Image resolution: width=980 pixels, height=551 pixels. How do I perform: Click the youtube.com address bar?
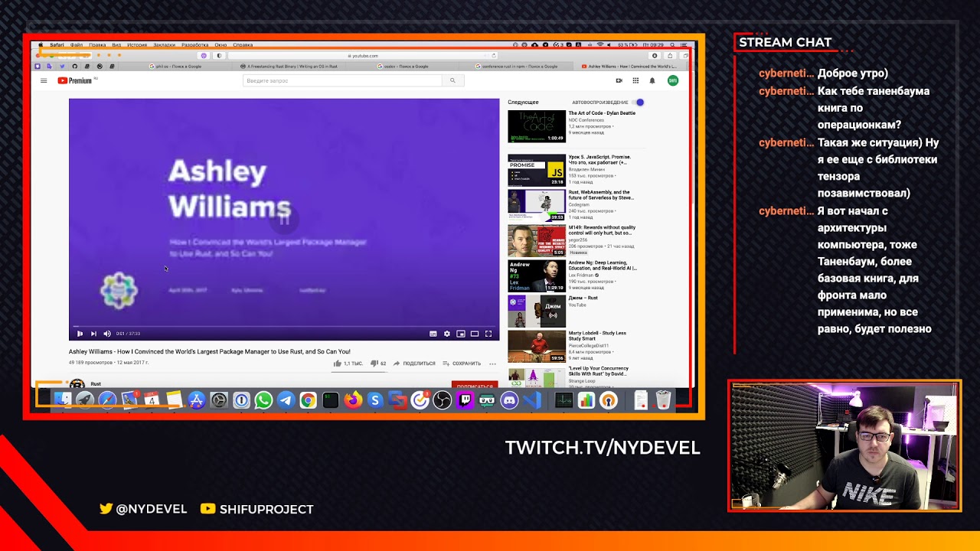coord(363,56)
